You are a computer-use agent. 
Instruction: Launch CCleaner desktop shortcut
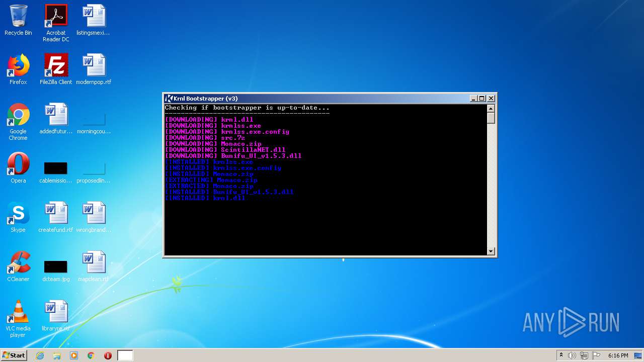[x=18, y=266]
